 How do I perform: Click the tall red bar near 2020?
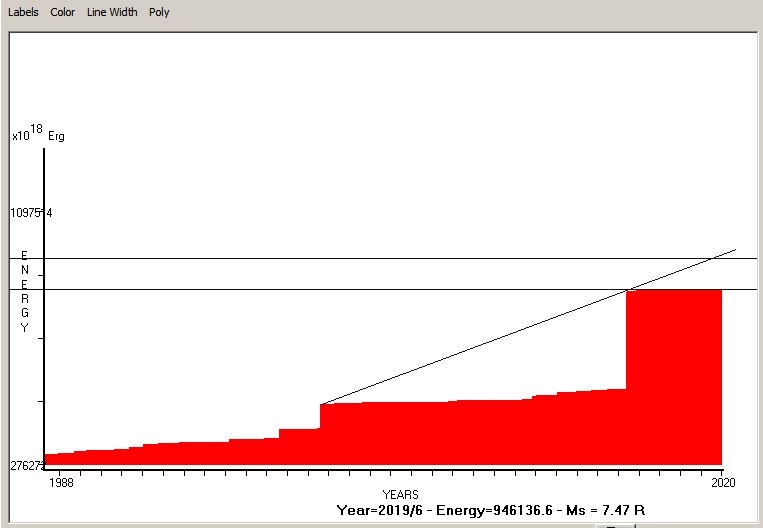point(673,378)
